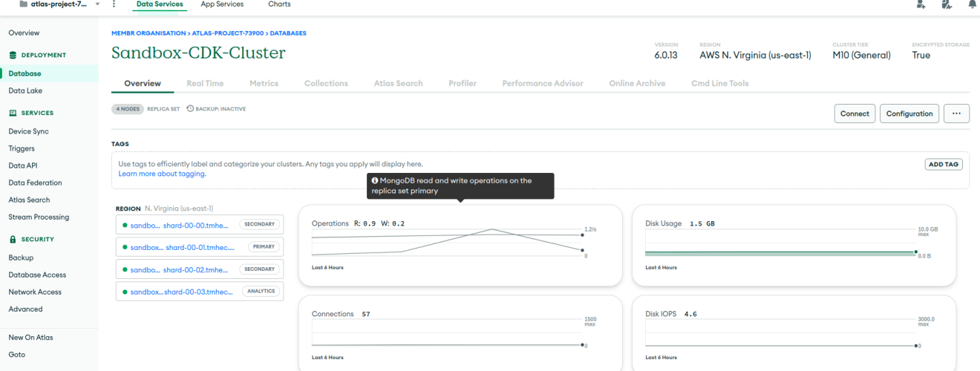Click the backup inactive clock icon

coord(190,108)
